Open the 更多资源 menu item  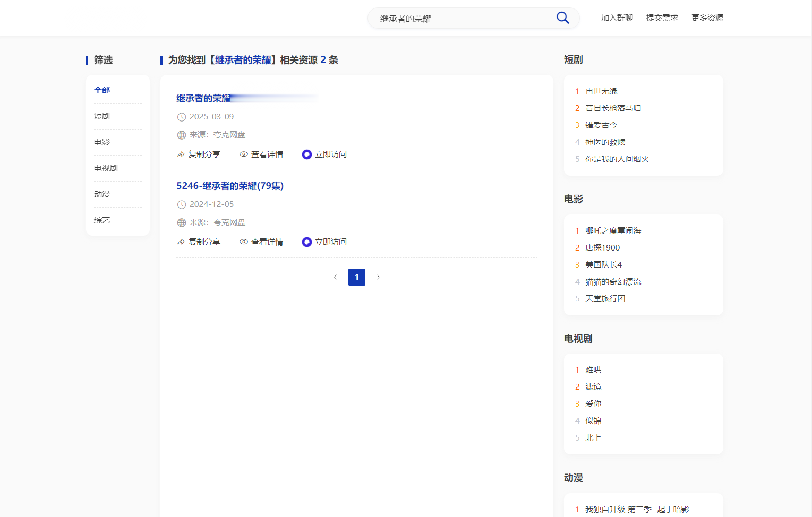pyautogui.click(x=707, y=18)
